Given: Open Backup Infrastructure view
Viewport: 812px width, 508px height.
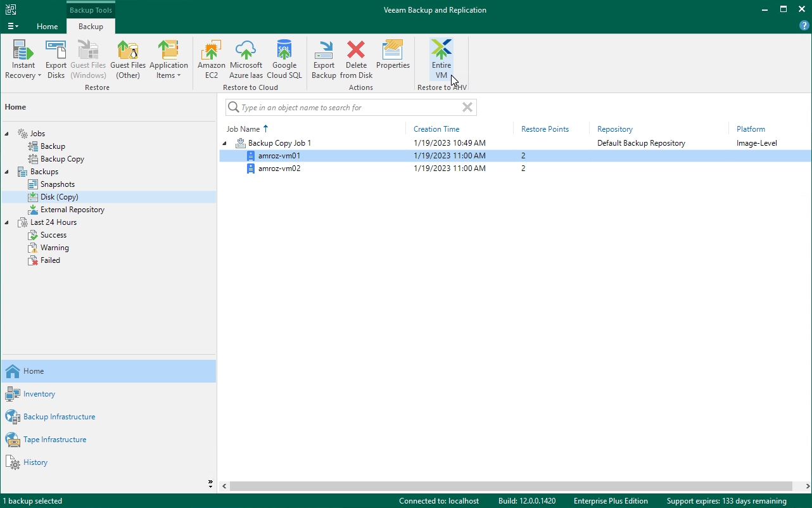Looking at the screenshot, I should [108, 417].
